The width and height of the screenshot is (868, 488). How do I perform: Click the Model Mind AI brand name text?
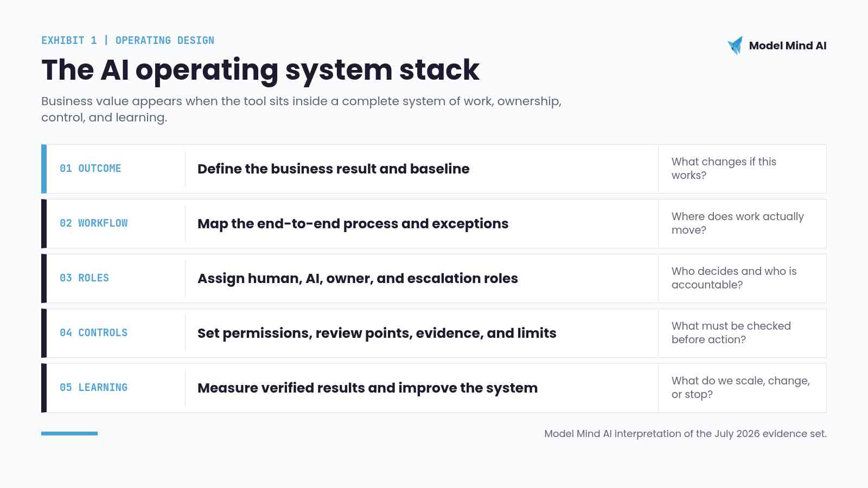coord(788,46)
